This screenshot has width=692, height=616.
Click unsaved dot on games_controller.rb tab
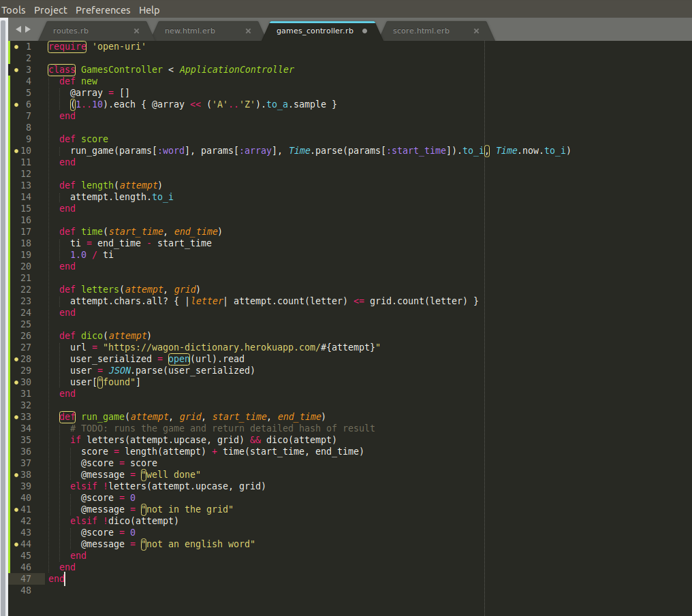coord(365,31)
